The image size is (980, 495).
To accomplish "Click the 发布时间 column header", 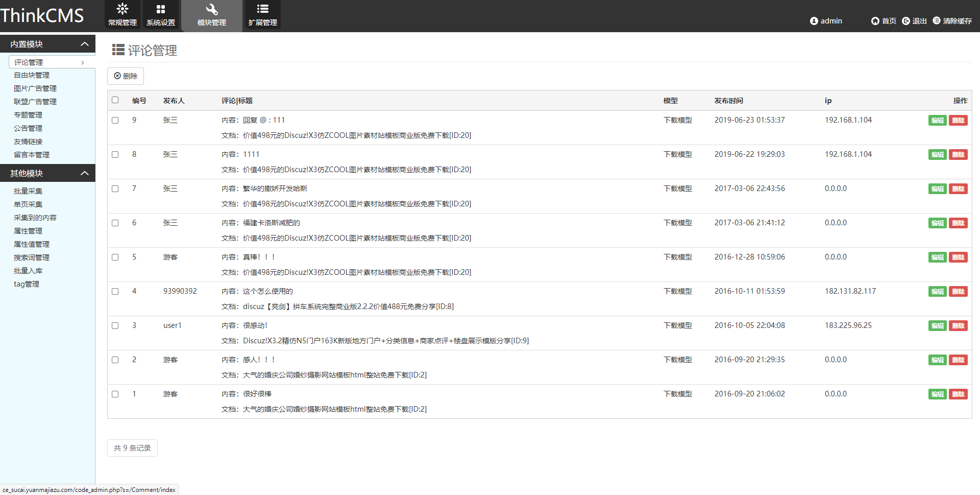I will point(729,101).
